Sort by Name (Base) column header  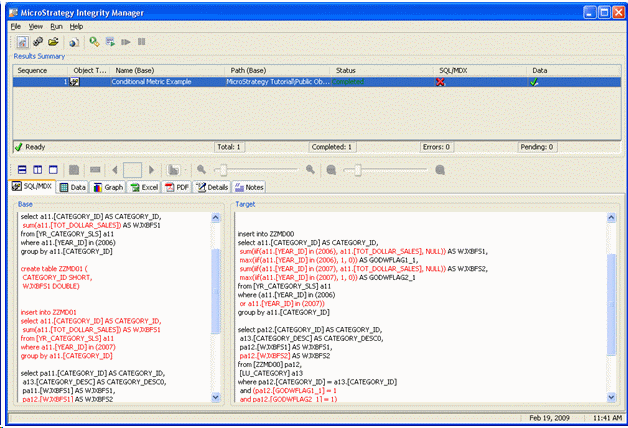coord(167,70)
